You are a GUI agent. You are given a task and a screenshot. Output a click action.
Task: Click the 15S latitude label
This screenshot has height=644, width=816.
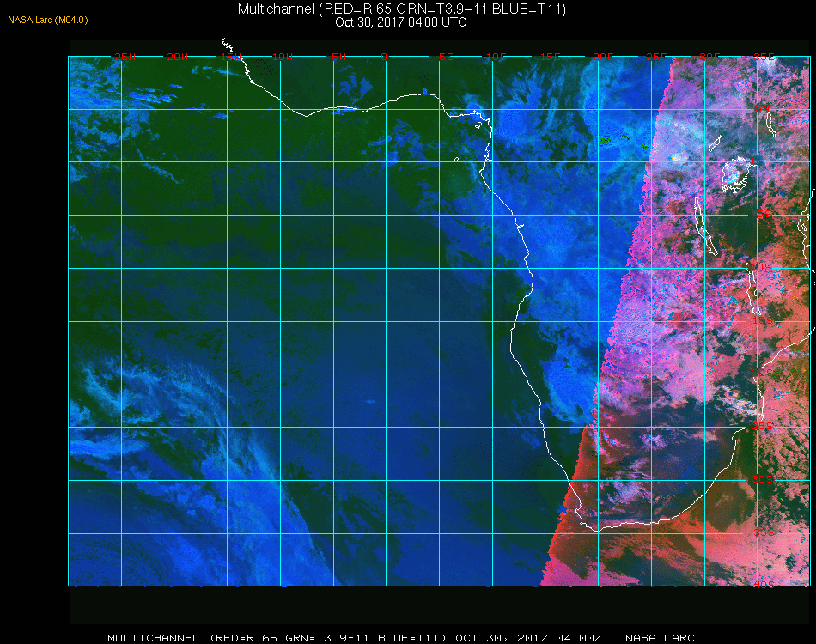tap(763, 320)
